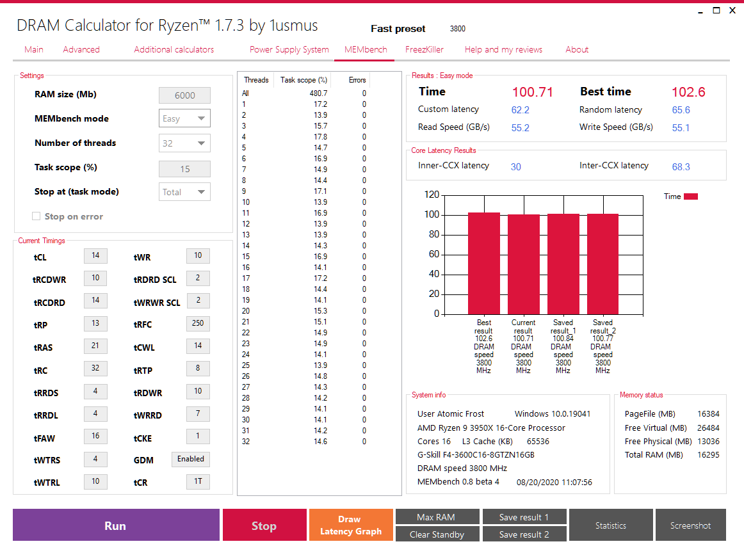The image size is (744, 560).
Task: Click the tRFC timing input field
Action: (x=198, y=323)
